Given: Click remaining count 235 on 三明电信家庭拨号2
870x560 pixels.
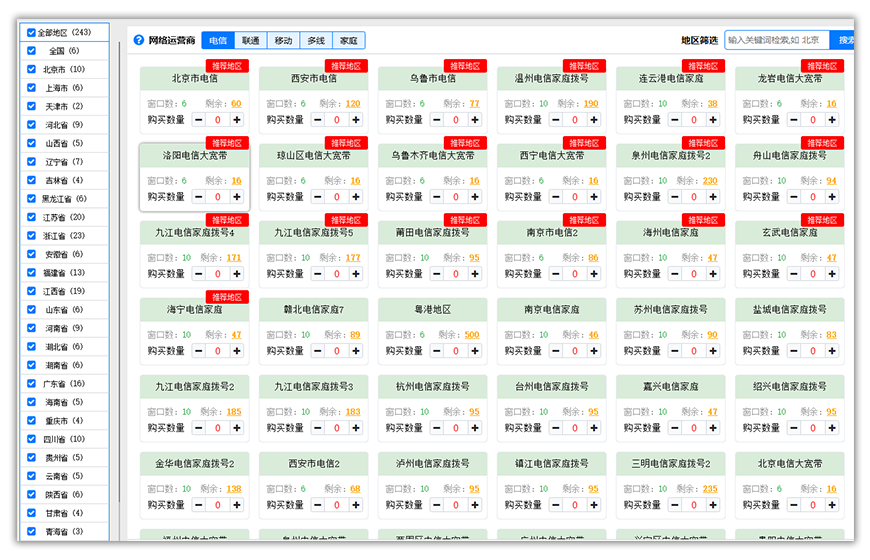Looking at the screenshot, I should (x=710, y=489).
